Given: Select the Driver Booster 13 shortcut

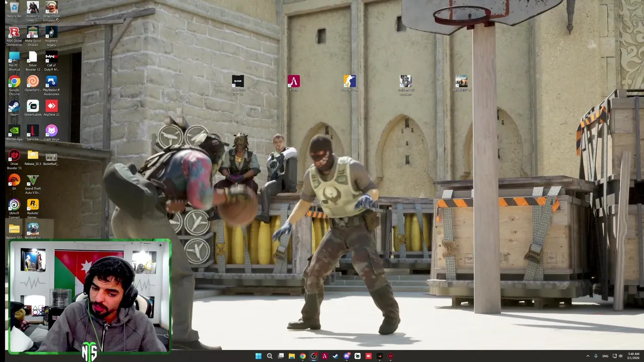Looking at the screenshot, I should (x=14, y=159).
